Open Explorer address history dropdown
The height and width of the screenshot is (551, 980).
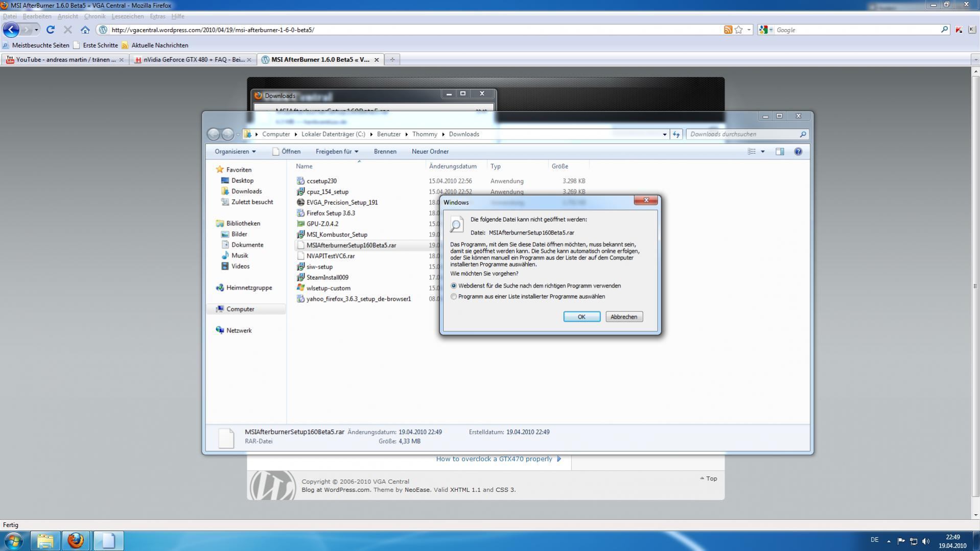[x=664, y=134]
